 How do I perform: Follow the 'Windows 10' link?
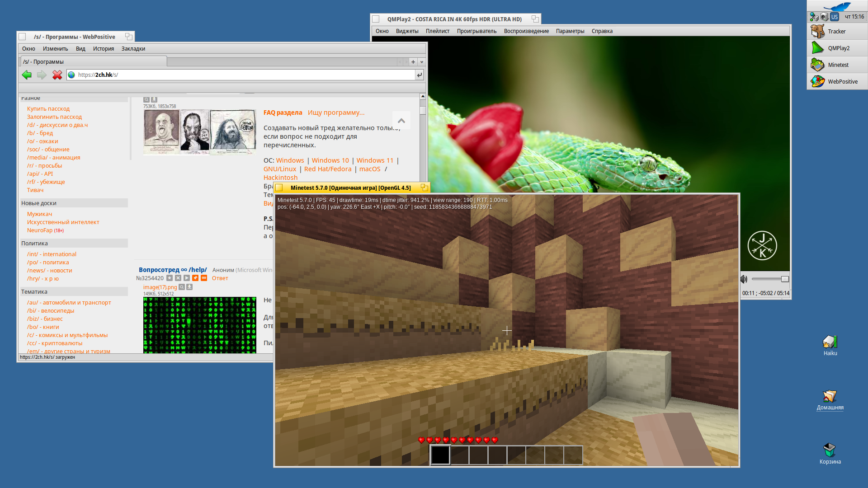tap(330, 160)
